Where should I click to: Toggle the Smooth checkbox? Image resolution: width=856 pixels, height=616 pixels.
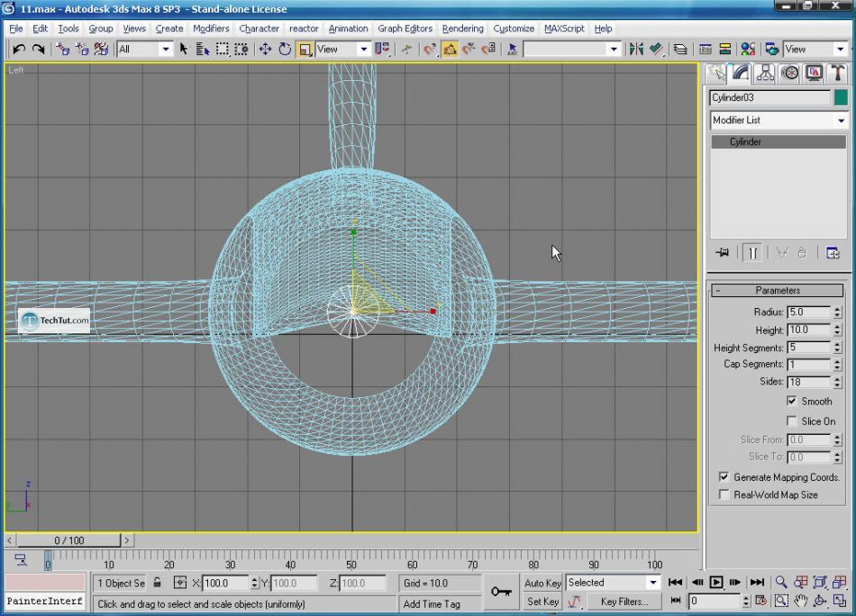(792, 401)
